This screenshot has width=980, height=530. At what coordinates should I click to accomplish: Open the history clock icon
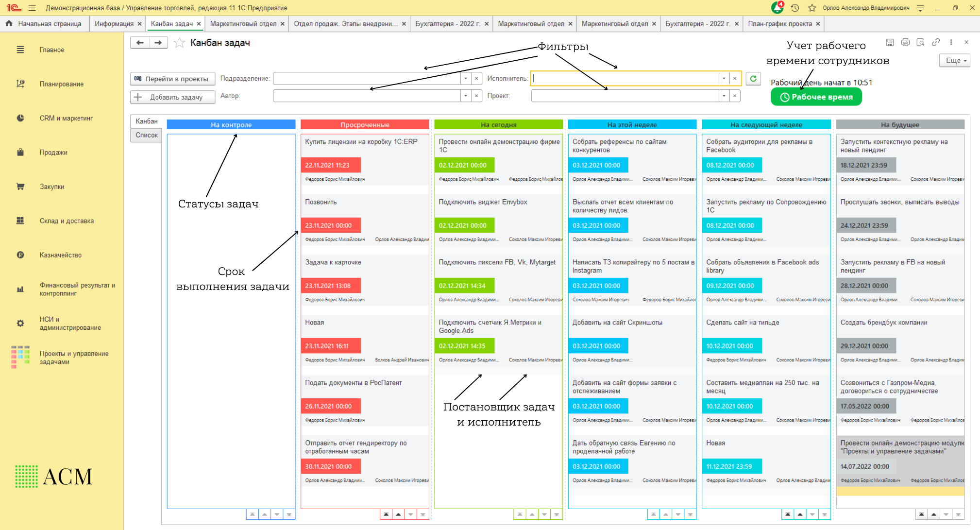(x=795, y=8)
